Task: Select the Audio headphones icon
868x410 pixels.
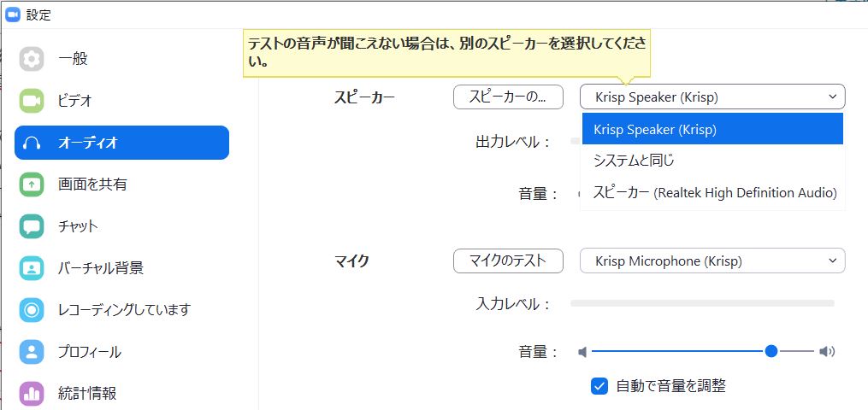Action: [32, 143]
